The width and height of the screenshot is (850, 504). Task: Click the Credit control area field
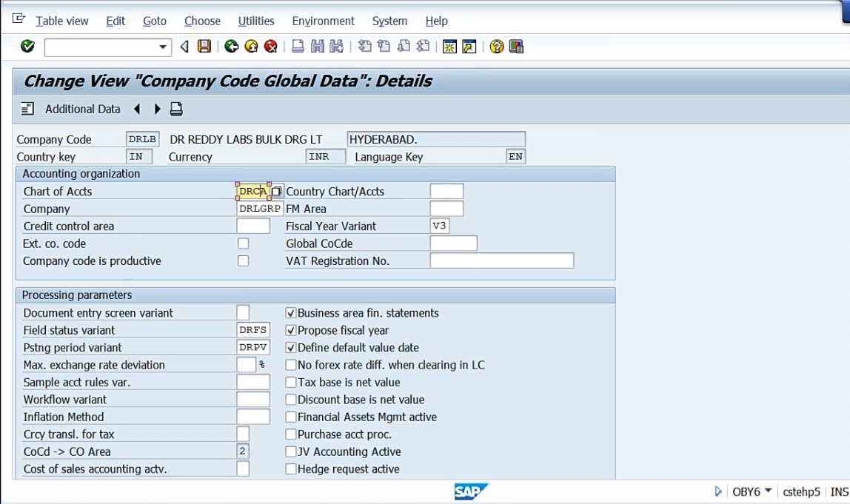click(253, 226)
